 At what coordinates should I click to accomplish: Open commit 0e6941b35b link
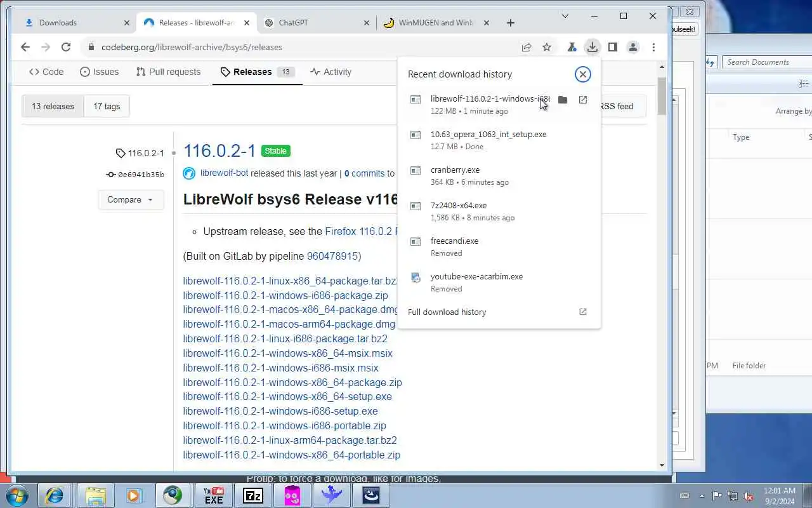[x=135, y=175]
